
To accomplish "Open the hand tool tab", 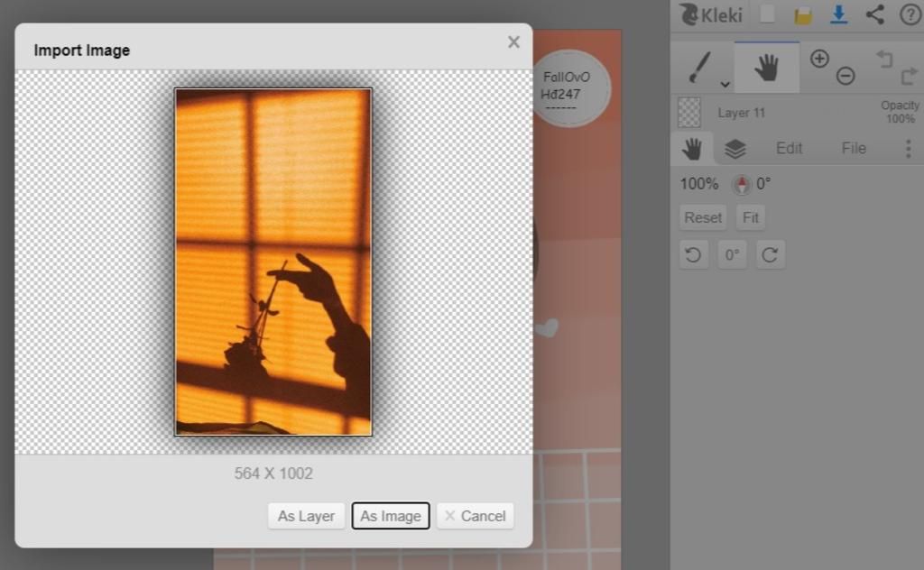I will coord(692,149).
